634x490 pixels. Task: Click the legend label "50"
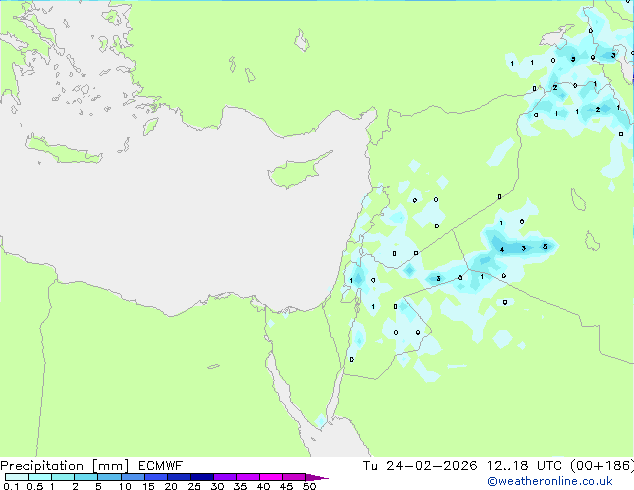309,486
